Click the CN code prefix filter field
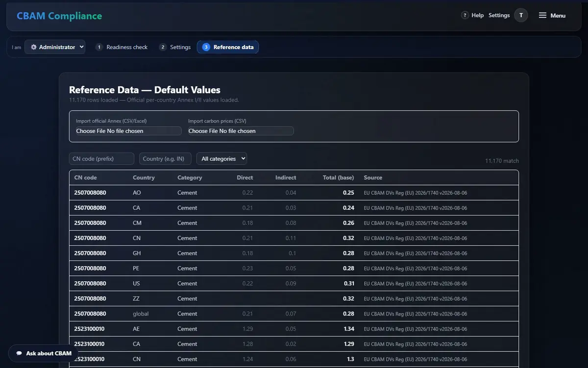The image size is (588, 368). click(x=101, y=158)
